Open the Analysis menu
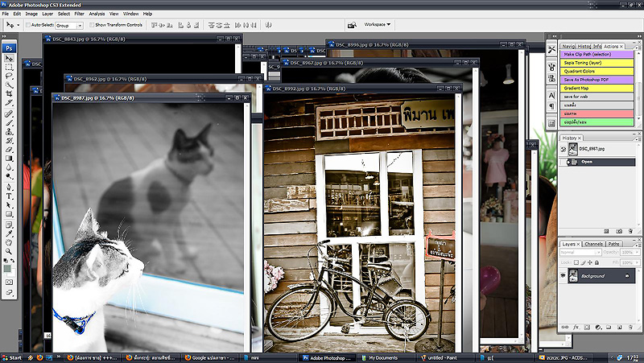Viewport: 644px width, 363px height. (x=97, y=14)
